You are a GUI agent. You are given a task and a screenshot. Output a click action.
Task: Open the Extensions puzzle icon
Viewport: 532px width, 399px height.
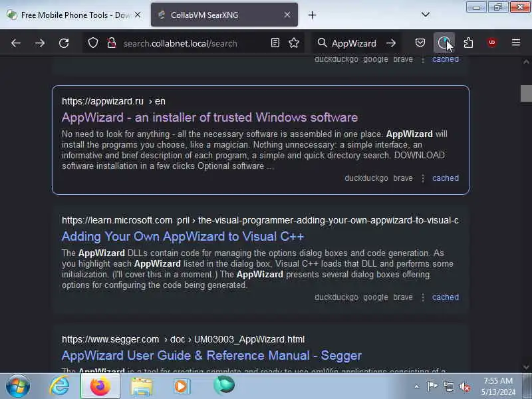coord(468,43)
